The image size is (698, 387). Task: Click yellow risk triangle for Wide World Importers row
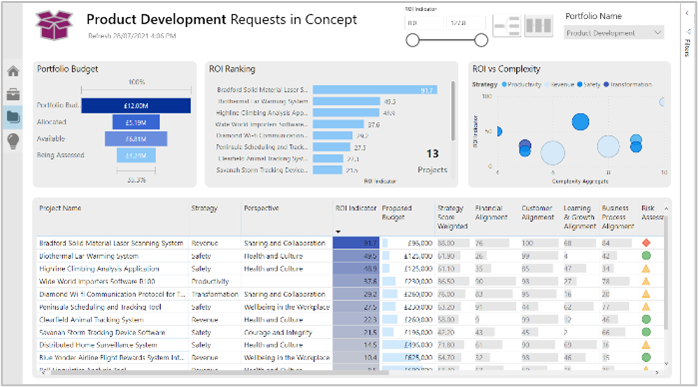coord(646,281)
